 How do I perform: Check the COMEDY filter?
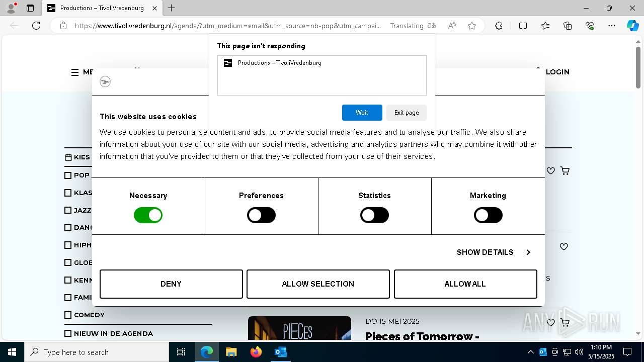point(68,315)
